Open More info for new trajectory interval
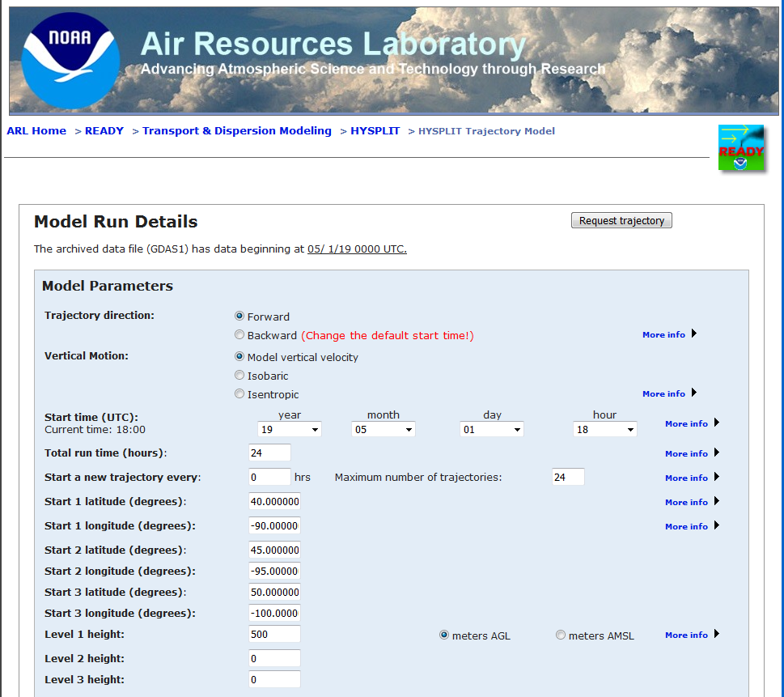 tap(686, 478)
